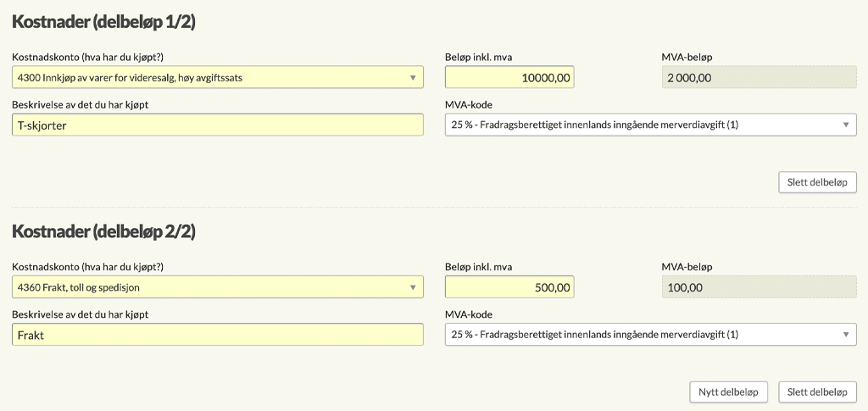Focus the description field containing Frakt
This screenshot has height=411, width=868.
[218, 334]
